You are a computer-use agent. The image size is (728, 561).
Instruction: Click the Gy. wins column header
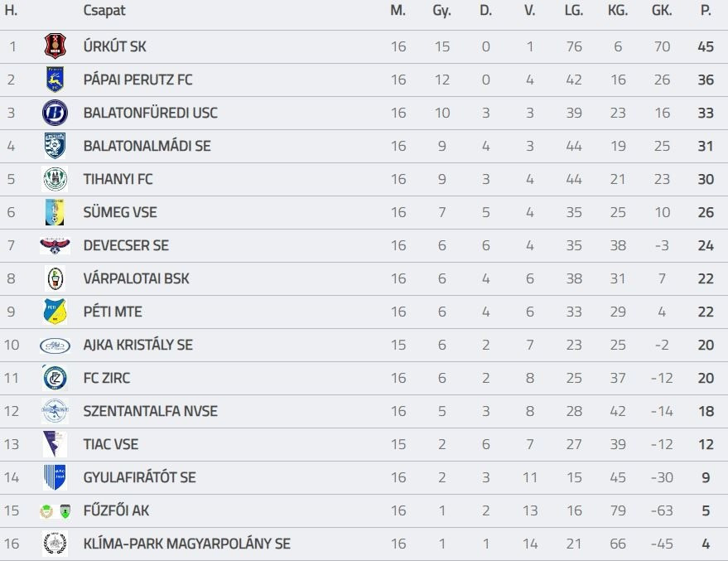441,11
